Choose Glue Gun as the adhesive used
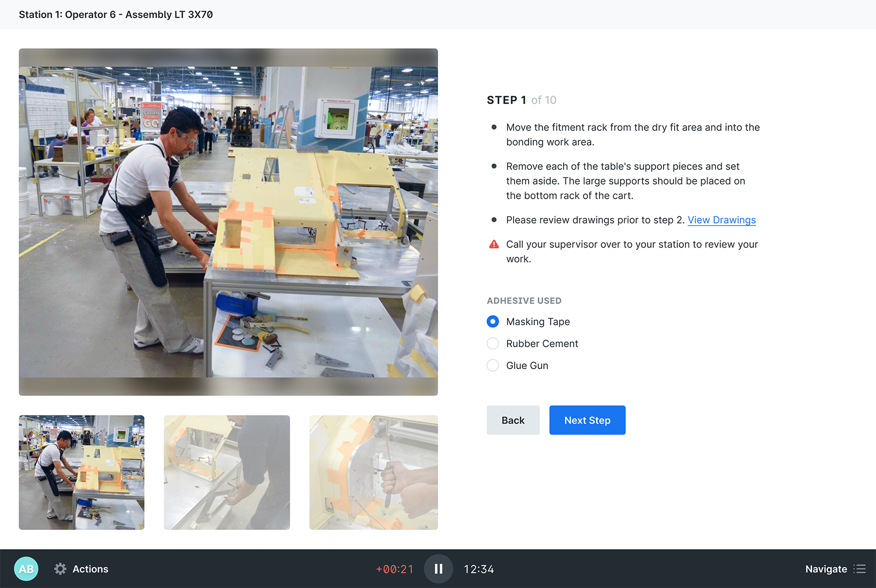Image resolution: width=876 pixels, height=588 pixels. click(493, 365)
